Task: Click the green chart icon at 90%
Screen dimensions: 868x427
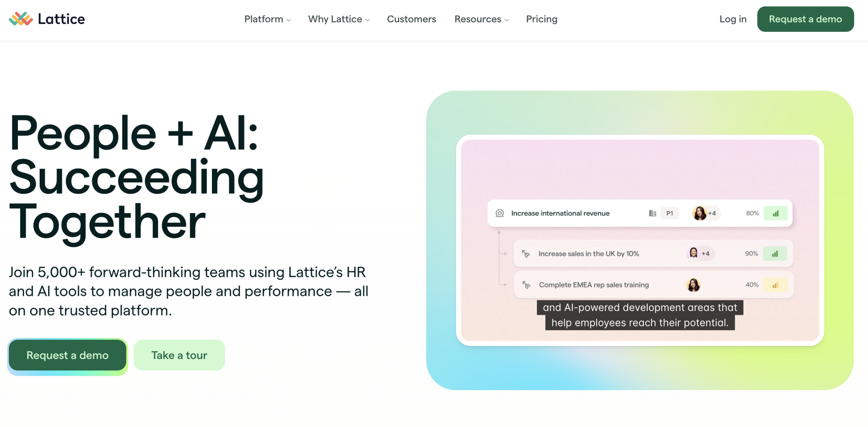Action: pyautogui.click(x=775, y=253)
